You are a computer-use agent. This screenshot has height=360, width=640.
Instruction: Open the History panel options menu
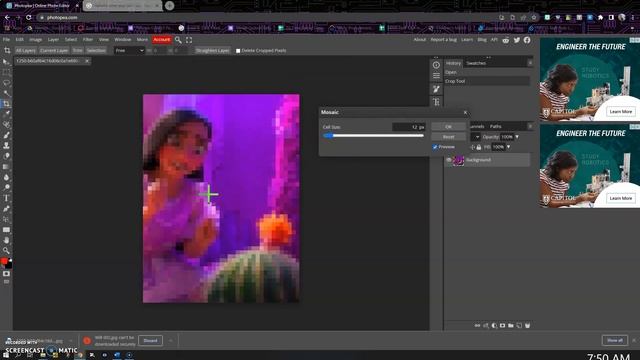click(x=530, y=63)
